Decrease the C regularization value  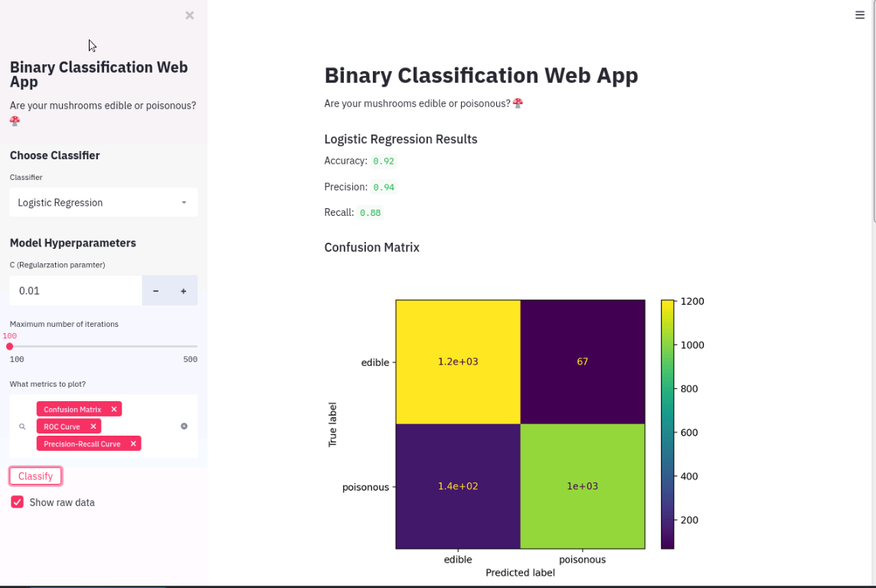click(156, 291)
